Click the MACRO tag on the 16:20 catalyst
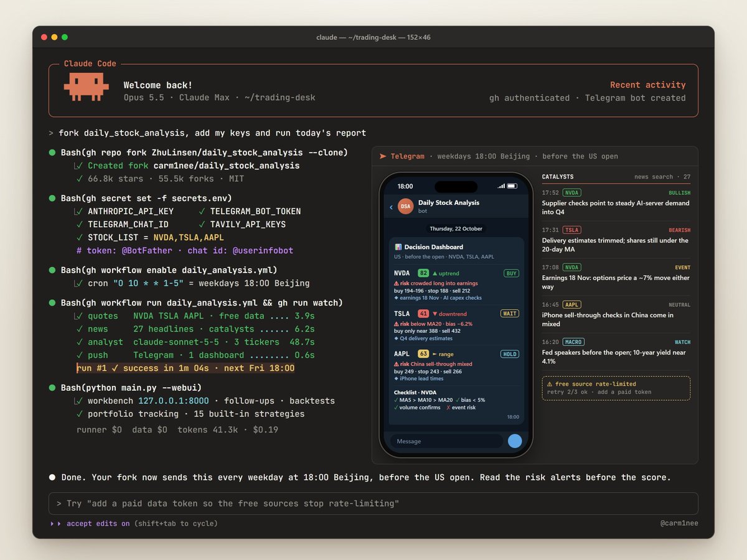 pyautogui.click(x=573, y=342)
